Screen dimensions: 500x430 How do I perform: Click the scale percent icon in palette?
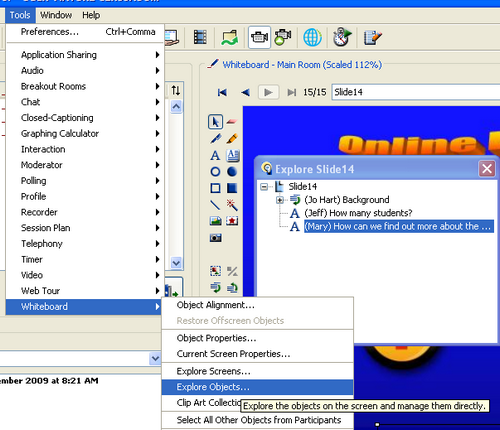232,271
